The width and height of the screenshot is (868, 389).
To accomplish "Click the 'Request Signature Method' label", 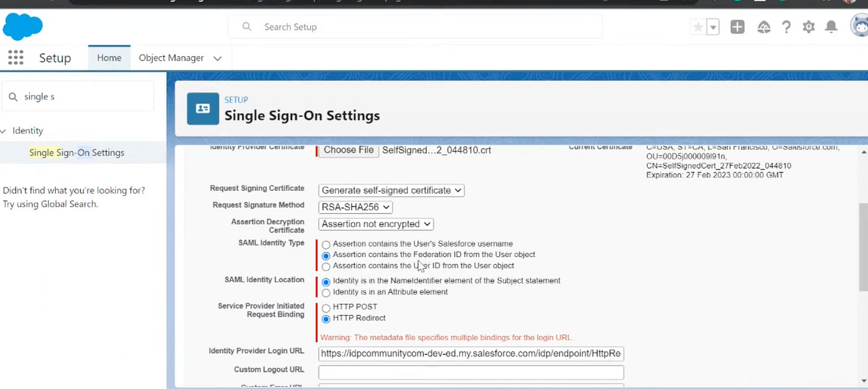I will tap(258, 205).
